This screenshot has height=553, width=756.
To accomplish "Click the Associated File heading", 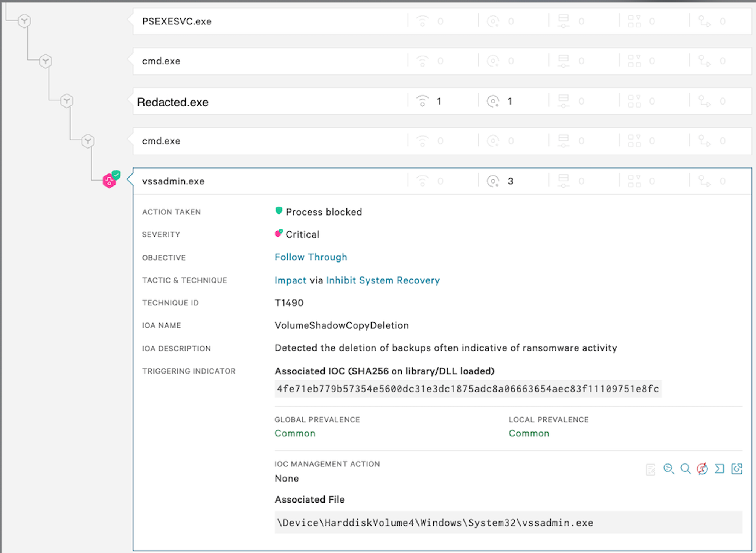I will pos(309,500).
